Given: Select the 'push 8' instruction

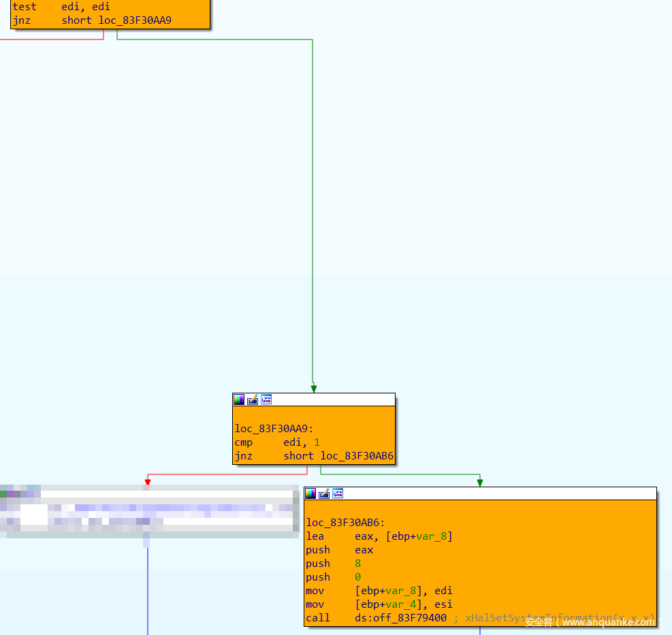Looking at the screenshot, I should [x=334, y=564].
